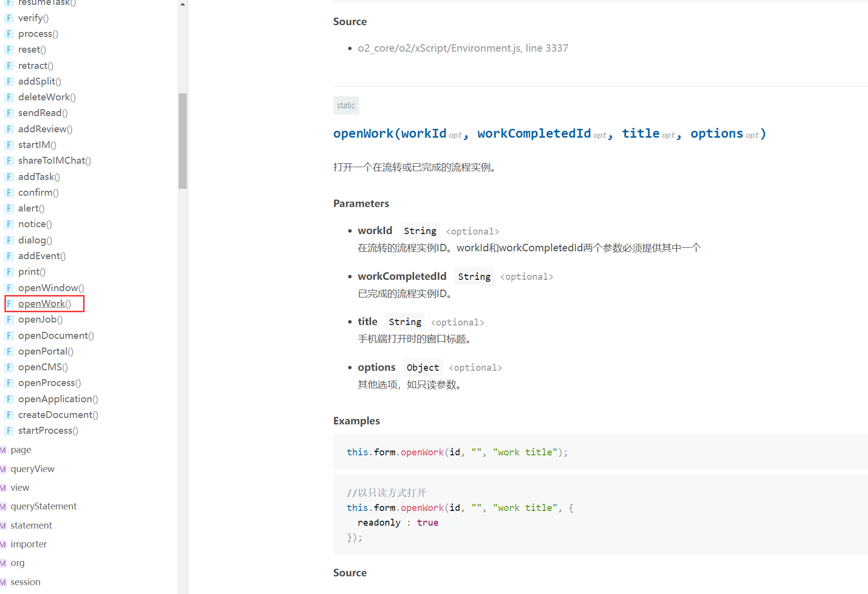Click the M icon next to importer
Screen dimensions: 868x594
click(x=3, y=544)
